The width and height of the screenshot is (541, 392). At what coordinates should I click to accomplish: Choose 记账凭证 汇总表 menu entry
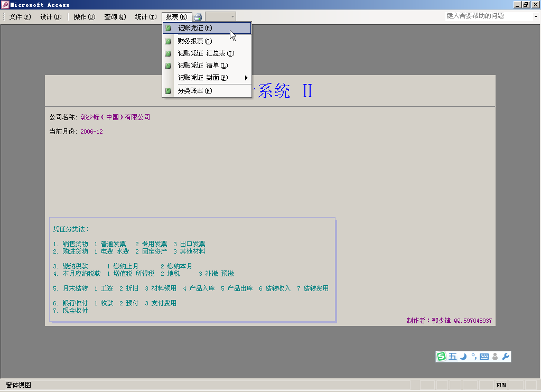pyautogui.click(x=206, y=53)
